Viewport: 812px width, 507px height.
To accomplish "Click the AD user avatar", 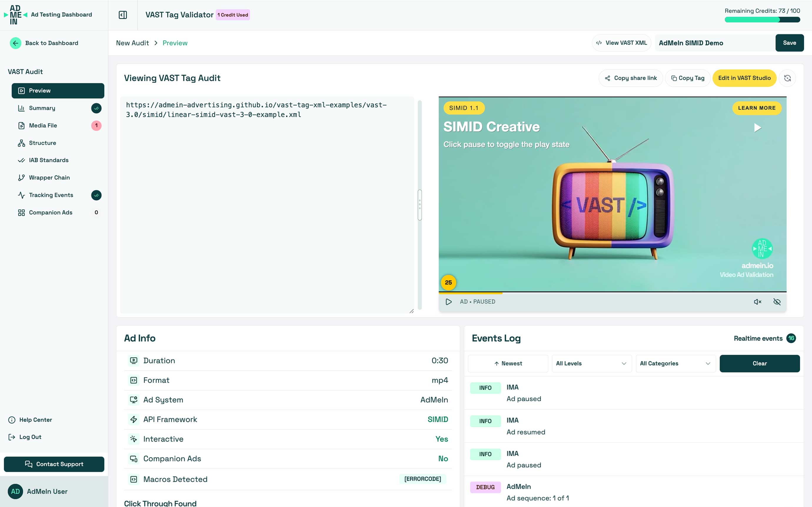I will pos(15,492).
